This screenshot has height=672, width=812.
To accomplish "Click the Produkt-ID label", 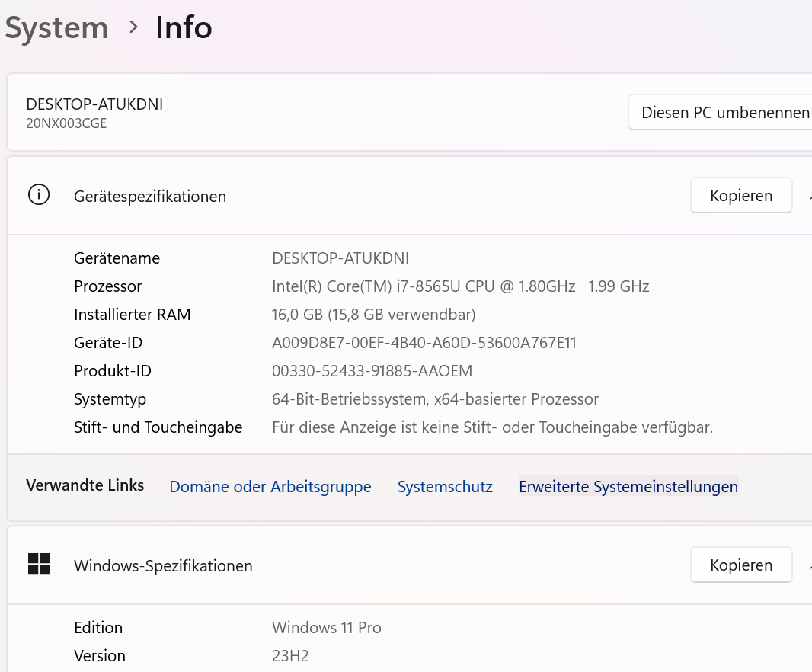I will pos(113,371).
